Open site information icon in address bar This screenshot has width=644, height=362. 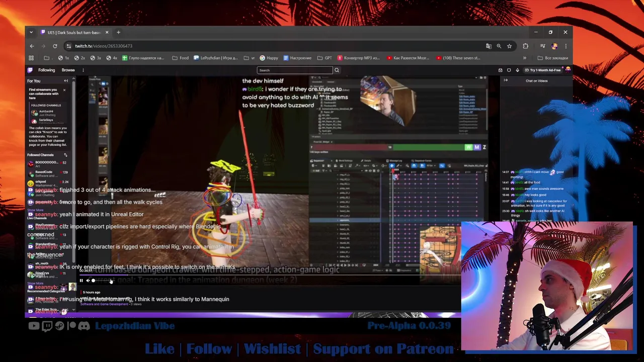(x=69, y=46)
